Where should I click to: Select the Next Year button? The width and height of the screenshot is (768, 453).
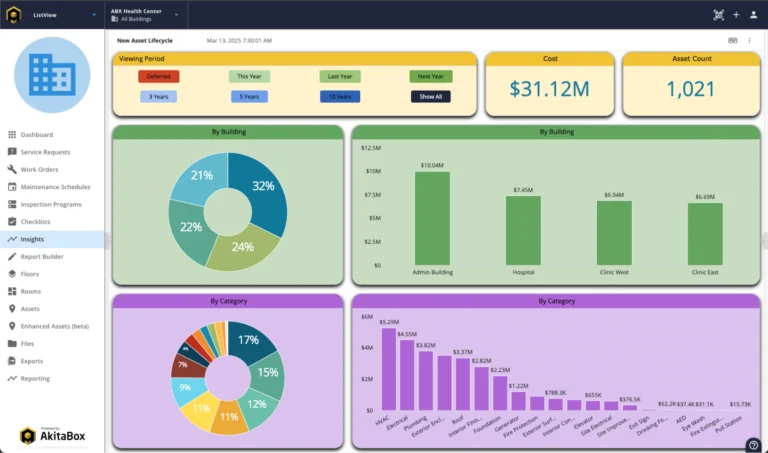430,76
